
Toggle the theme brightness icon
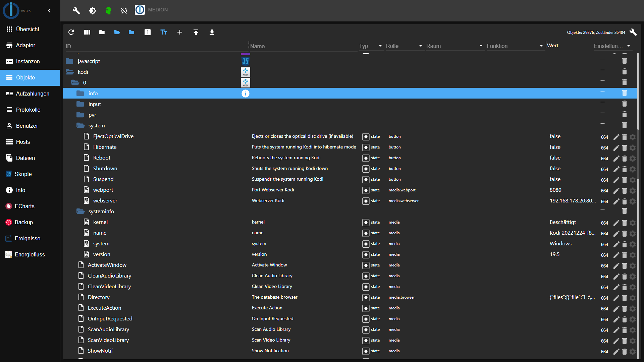(x=93, y=11)
